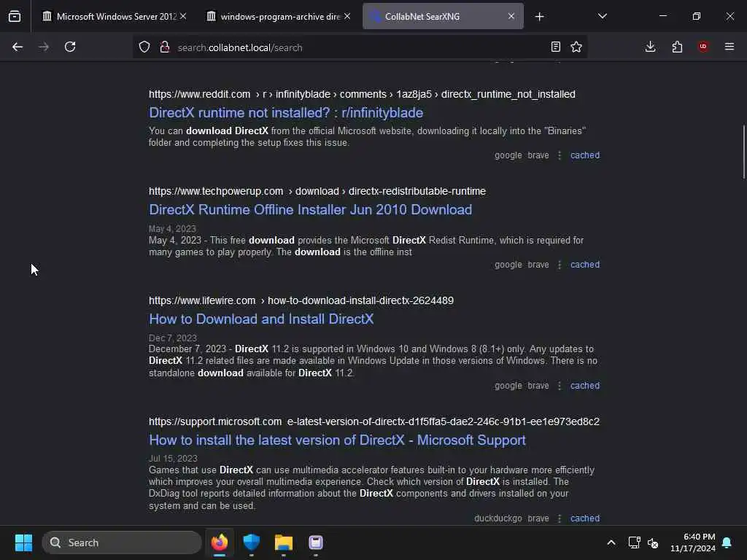Close the Microsoft Windows Server 2012 tab
The image size is (747, 560).
click(x=183, y=16)
